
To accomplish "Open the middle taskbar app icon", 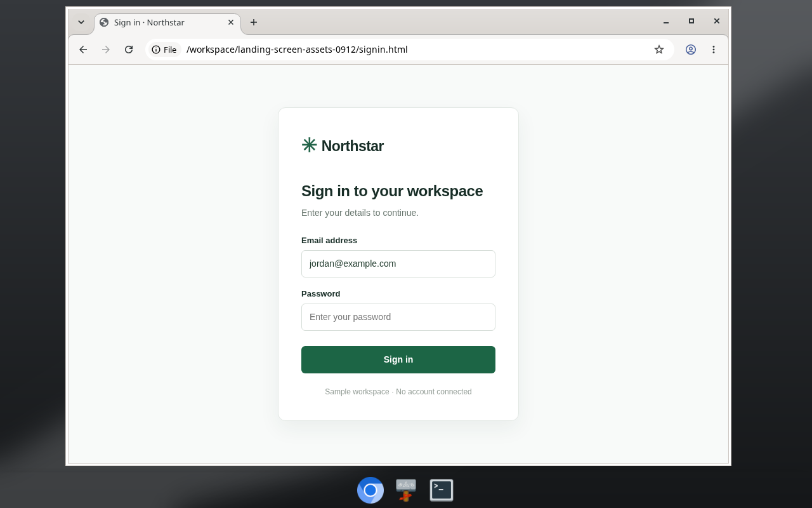I will (406, 490).
